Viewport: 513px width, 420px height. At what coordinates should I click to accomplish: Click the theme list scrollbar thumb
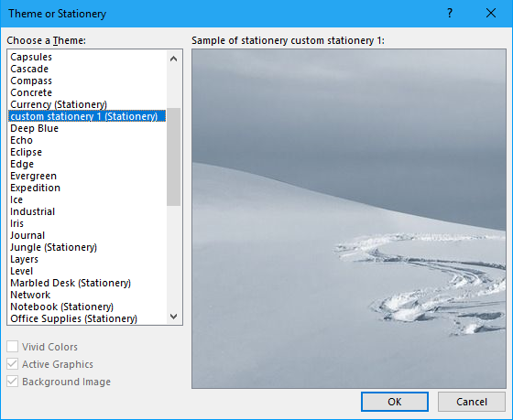pyautogui.click(x=174, y=156)
